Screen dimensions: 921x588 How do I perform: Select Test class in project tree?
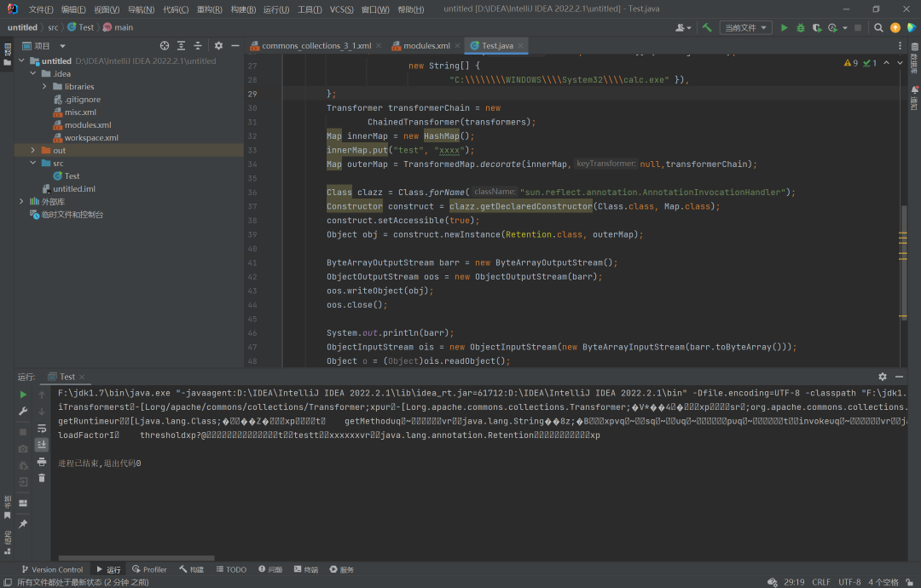click(x=72, y=176)
